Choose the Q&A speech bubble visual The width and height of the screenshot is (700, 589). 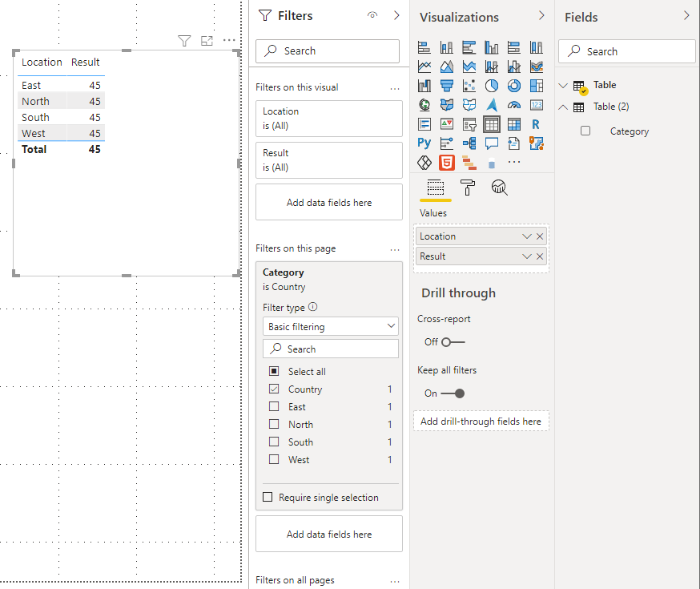coord(492,143)
